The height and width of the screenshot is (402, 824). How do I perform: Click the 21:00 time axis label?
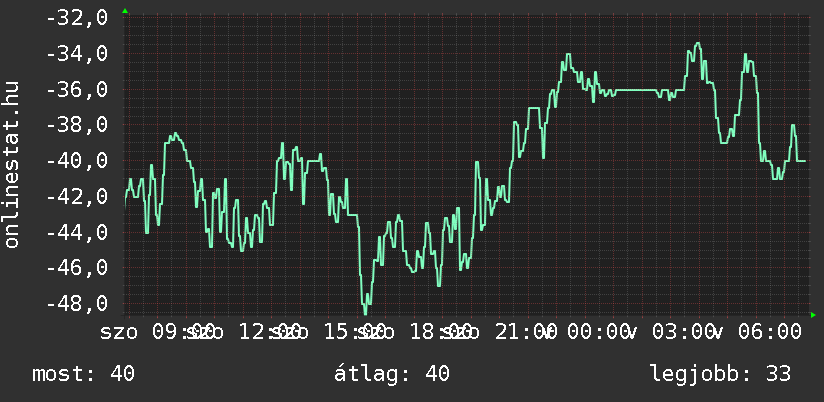tap(527, 333)
